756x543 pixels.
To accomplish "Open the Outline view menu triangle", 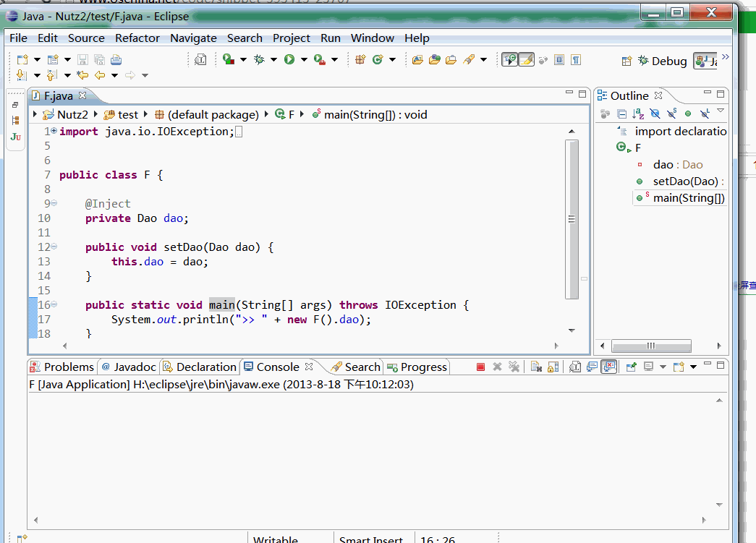I will pyautogui.click(x=720, y=111).
